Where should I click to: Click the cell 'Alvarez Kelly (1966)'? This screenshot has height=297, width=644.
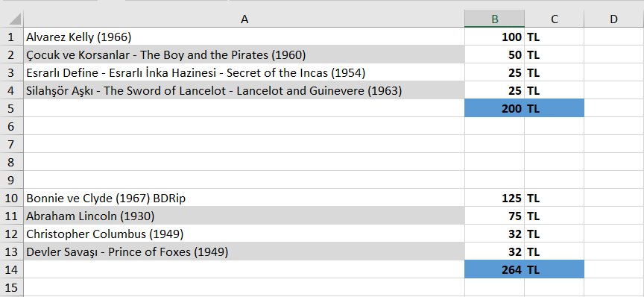244,37
